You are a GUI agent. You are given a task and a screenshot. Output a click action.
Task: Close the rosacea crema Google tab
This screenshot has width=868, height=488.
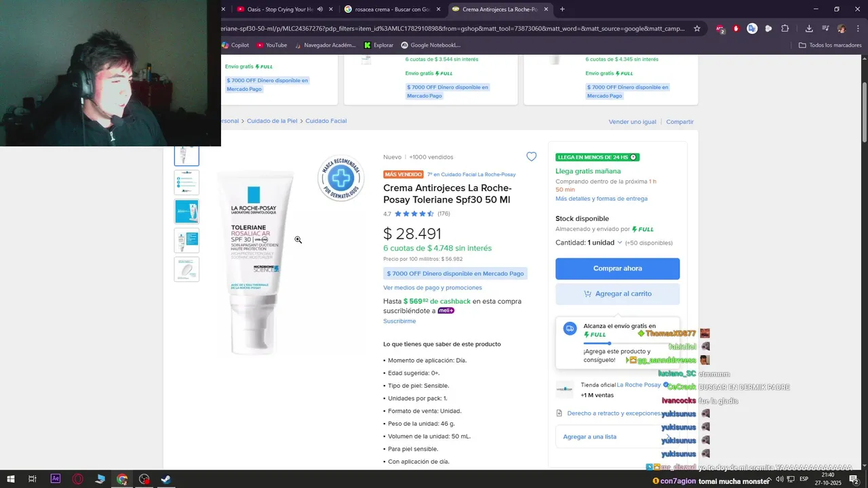438,9
